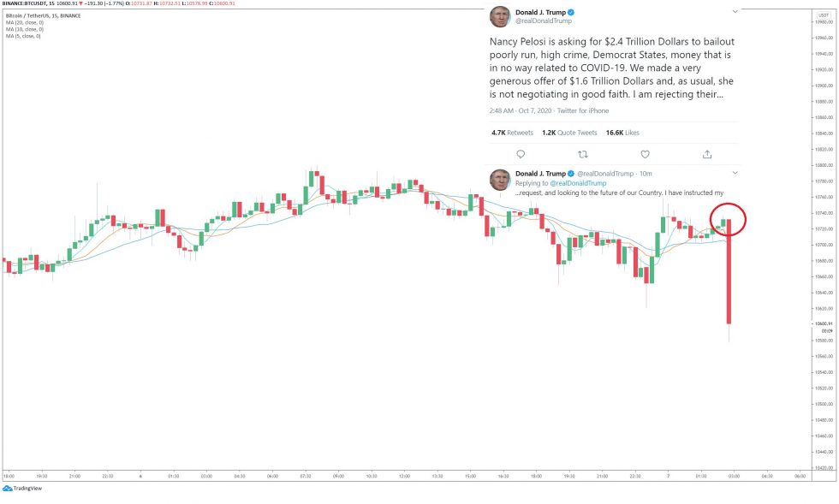Like the tweet using the heart icon
The height and width of the screenshot is (504, 839).
(645, 154)
